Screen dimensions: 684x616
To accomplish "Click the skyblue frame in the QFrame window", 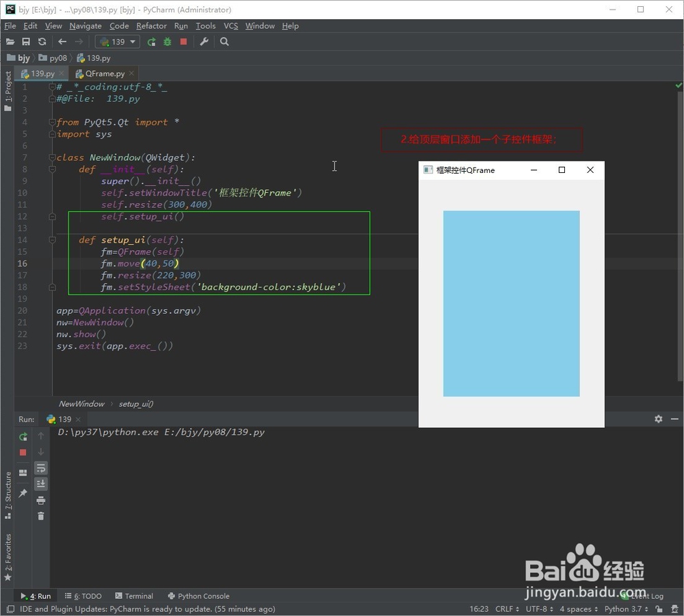I will [x=511, y=304].
